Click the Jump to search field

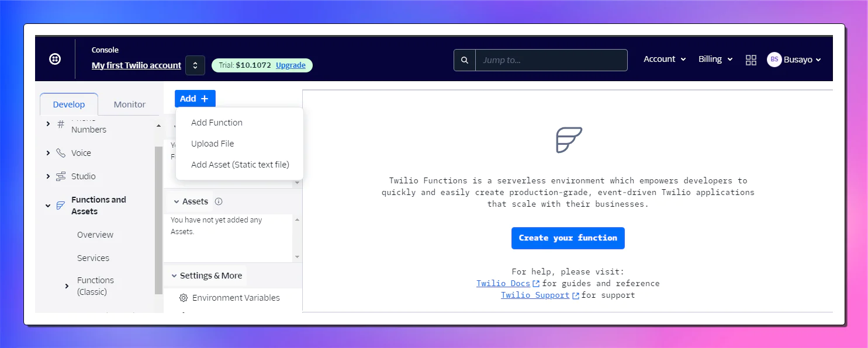(551, 60)
